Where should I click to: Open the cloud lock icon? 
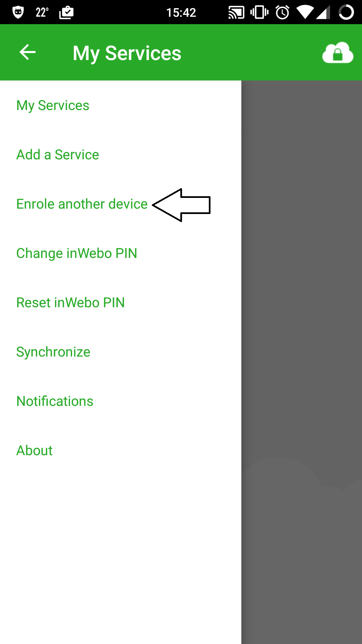(338, 53)
